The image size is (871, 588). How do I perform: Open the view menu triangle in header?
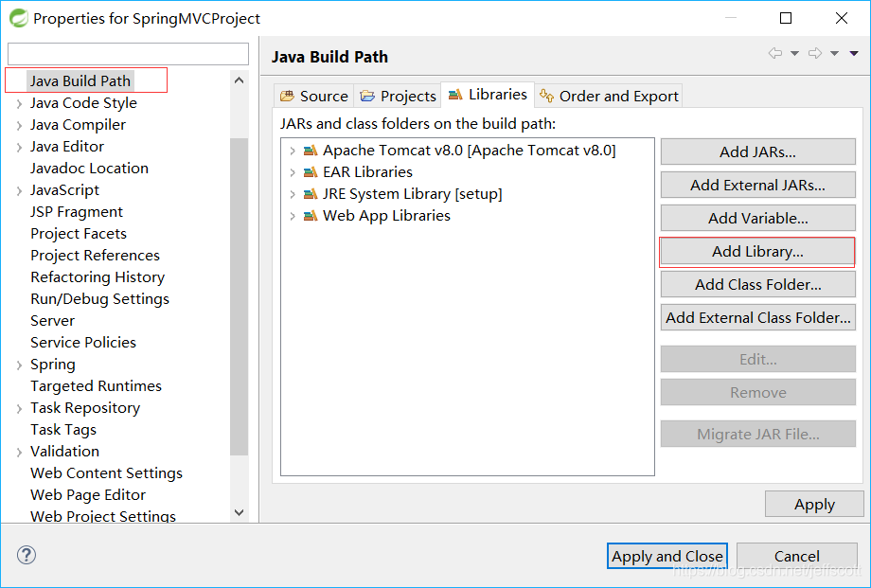point(854,54)
